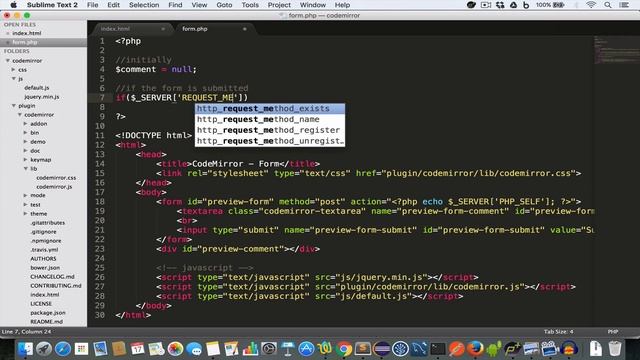Open Numbers chart icon in dock
Image resolution: width=640 pixels, height=360 pixels.
click(x=250, y=349)
